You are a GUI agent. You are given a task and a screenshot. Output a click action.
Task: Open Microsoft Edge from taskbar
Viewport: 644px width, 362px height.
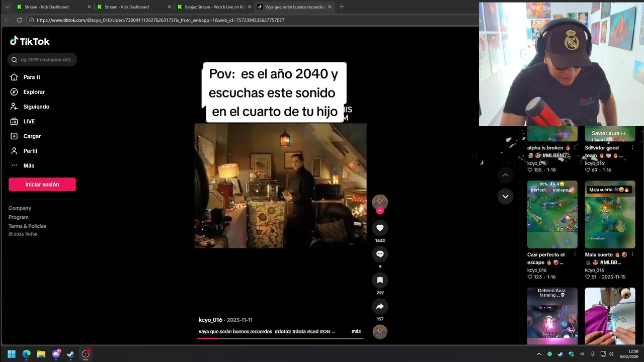(x=26, y=354)
